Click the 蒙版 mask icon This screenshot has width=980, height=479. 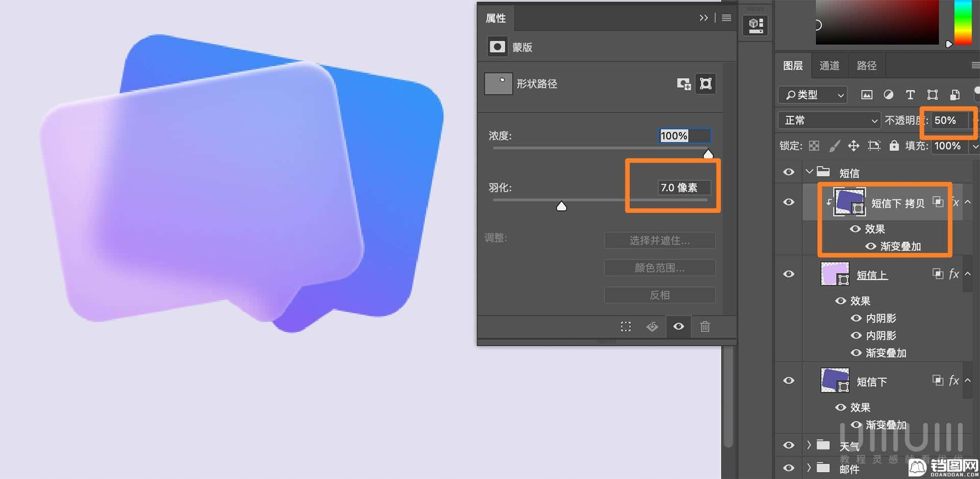(497, 47)
